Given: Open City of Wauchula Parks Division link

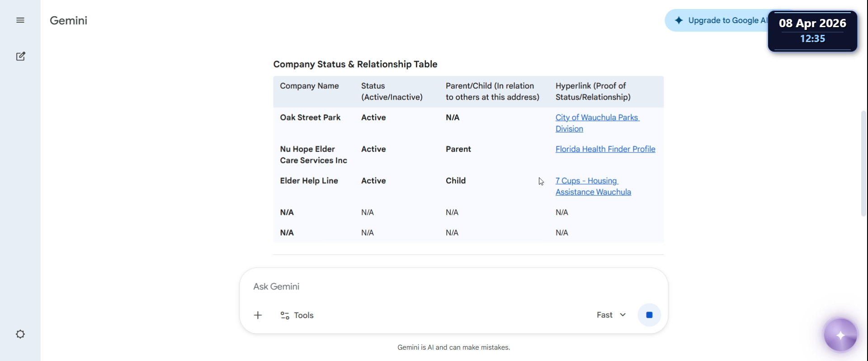Looking at the screenshot, I should (x=597, y=118).
